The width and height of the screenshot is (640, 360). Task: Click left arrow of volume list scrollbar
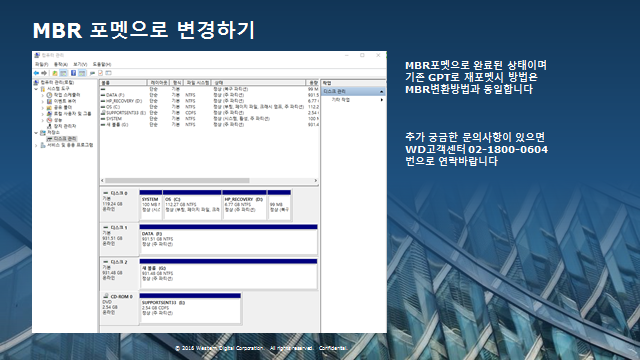click(102, 180)
